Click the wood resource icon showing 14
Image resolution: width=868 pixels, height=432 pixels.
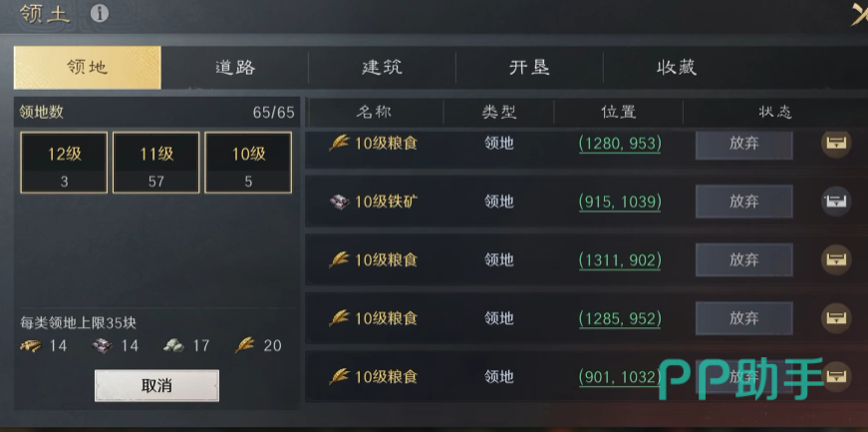click(x=31, y=346)
